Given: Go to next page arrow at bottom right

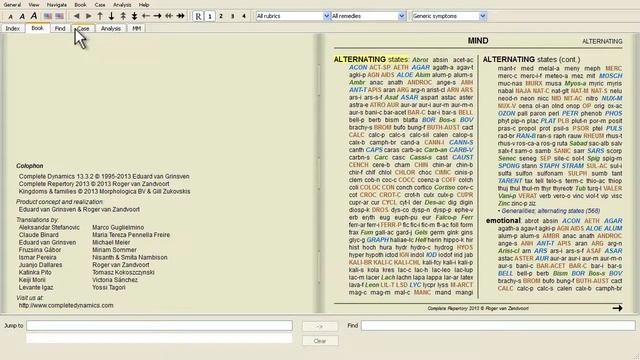Looking at the screenshot, I should point(618,308).
